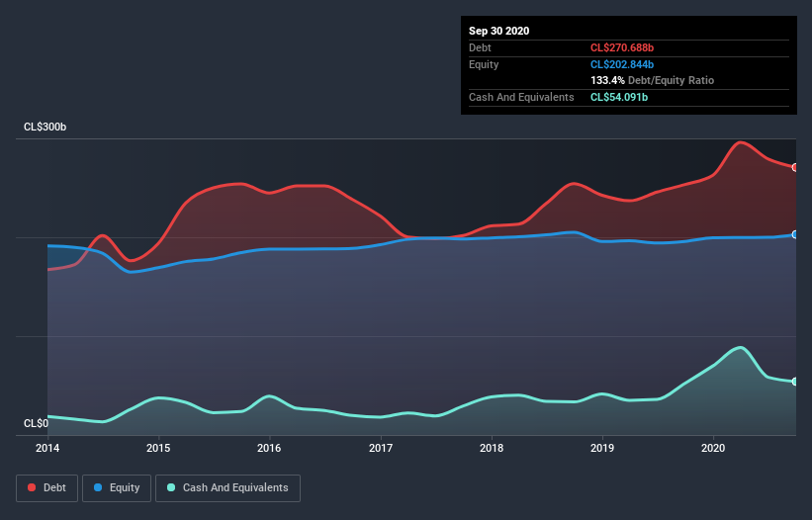This screenshot has width=812, height=520.
Task: Click the Equity label in tooltip
Action: (484, 64)
